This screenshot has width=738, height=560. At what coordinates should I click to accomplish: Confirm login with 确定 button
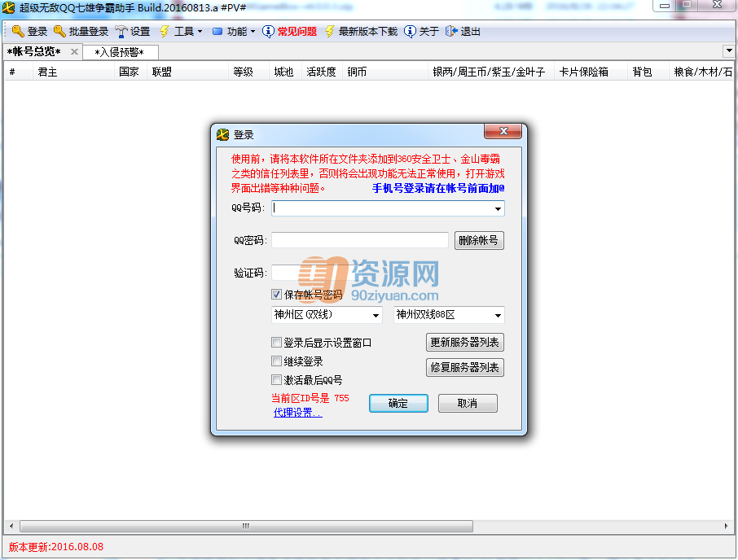click(398, 404)
